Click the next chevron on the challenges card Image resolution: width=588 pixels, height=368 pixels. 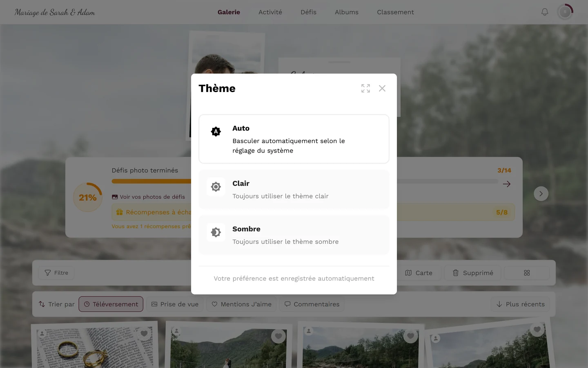click(541, 194)
